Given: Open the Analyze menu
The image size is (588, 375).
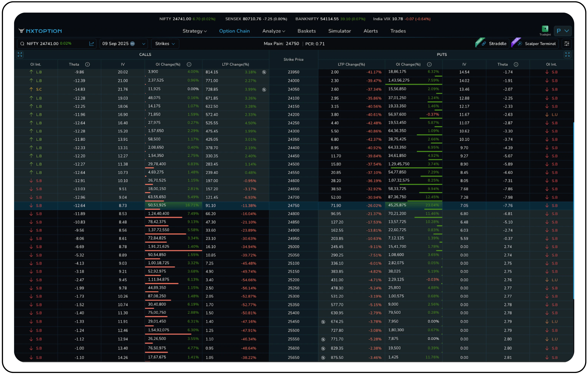Looking at the screenshot, I should (x=274, y=31).
